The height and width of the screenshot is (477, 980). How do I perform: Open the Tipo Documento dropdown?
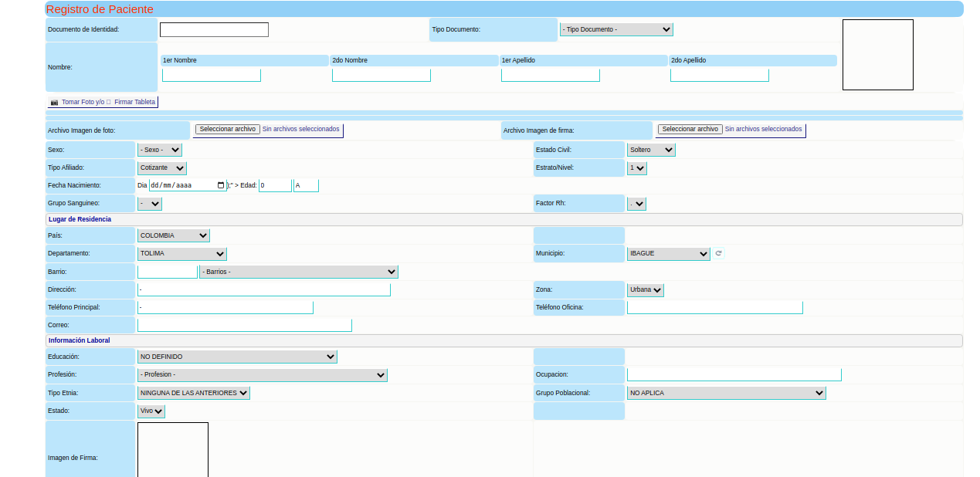pyautogui.click(x=615, y=29)
